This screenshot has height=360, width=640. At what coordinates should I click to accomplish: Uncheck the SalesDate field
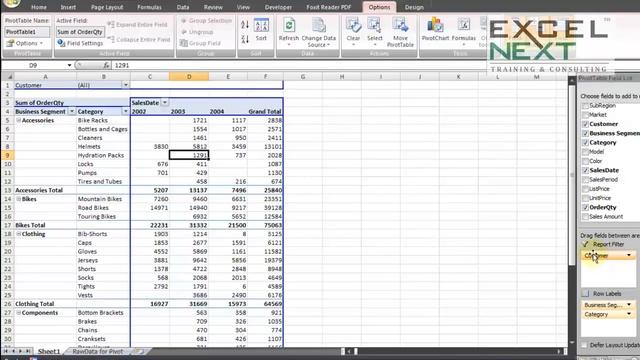[585, 171]
